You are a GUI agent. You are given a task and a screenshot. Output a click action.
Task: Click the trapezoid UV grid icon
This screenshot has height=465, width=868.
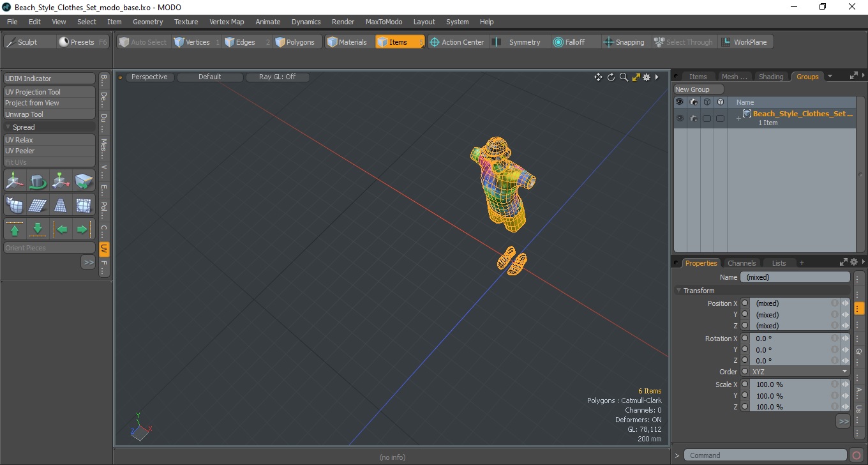coord(61,205)
